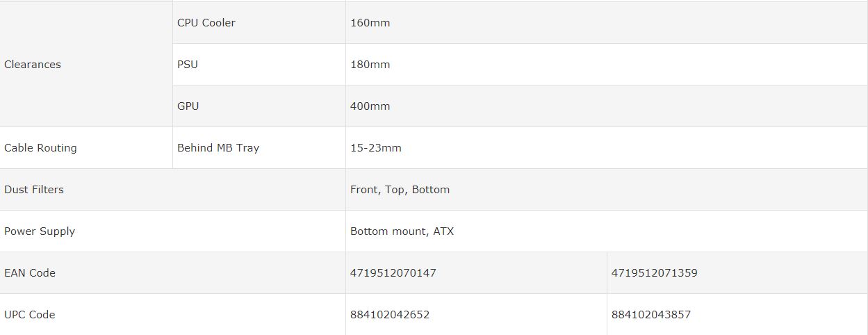Click the Power Supply row header
The width and height of the screenshot is (868, 335).
click(40, 231)
